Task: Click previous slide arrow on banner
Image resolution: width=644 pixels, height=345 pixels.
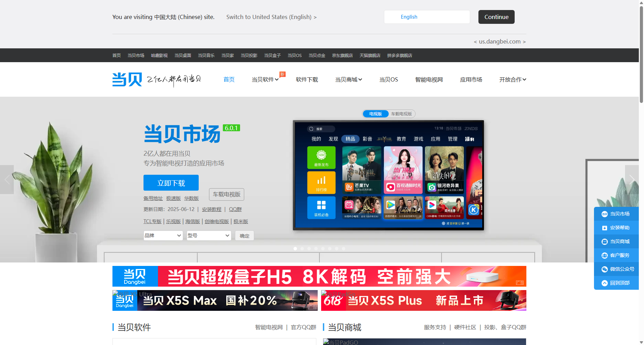Action: pyautogui.click(x=7, y=180)
